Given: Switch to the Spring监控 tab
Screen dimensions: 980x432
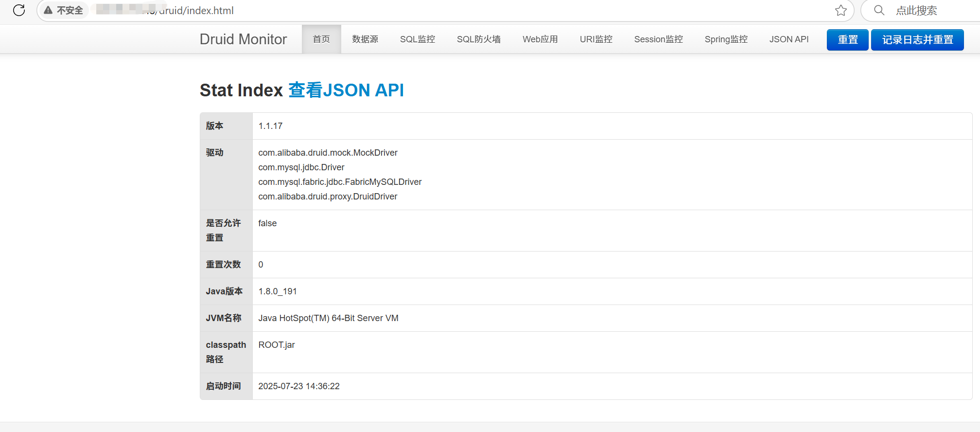Looking at the screenshot, I should coord(726,39).
